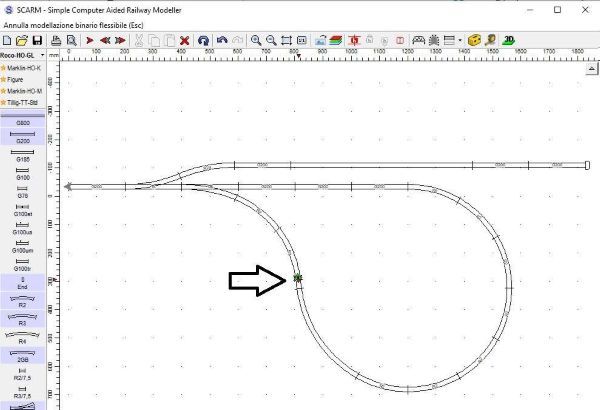Click the Zoom out magnifier icon
Viewport: 600px width, 410px height.
coord(271,41)
